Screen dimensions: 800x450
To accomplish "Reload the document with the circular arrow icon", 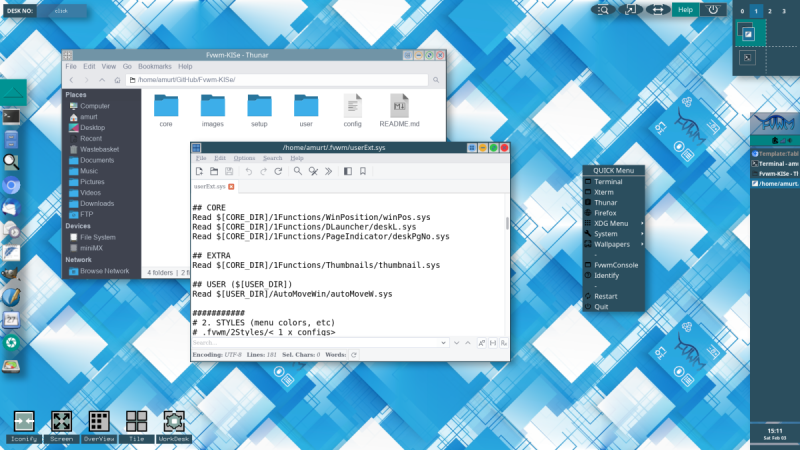I will point(278,171).
